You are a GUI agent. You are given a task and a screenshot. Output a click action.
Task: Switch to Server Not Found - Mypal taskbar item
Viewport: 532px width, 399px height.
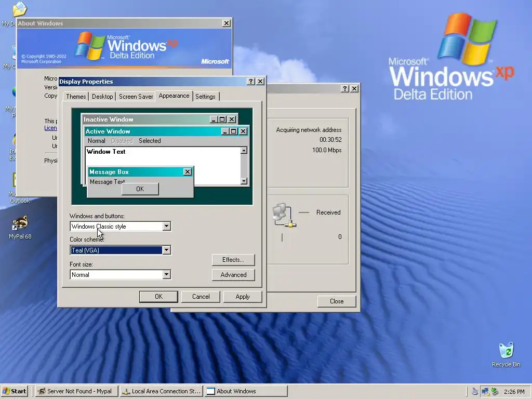(76, 391)
